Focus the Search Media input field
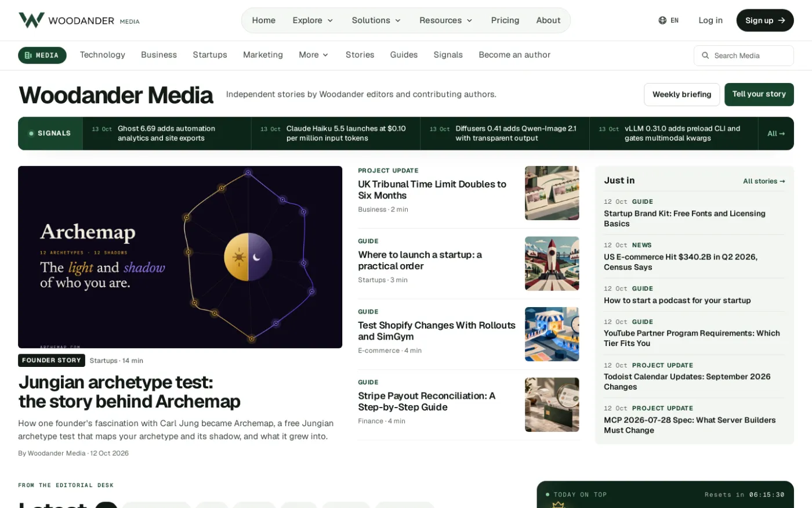 [744, 56]
